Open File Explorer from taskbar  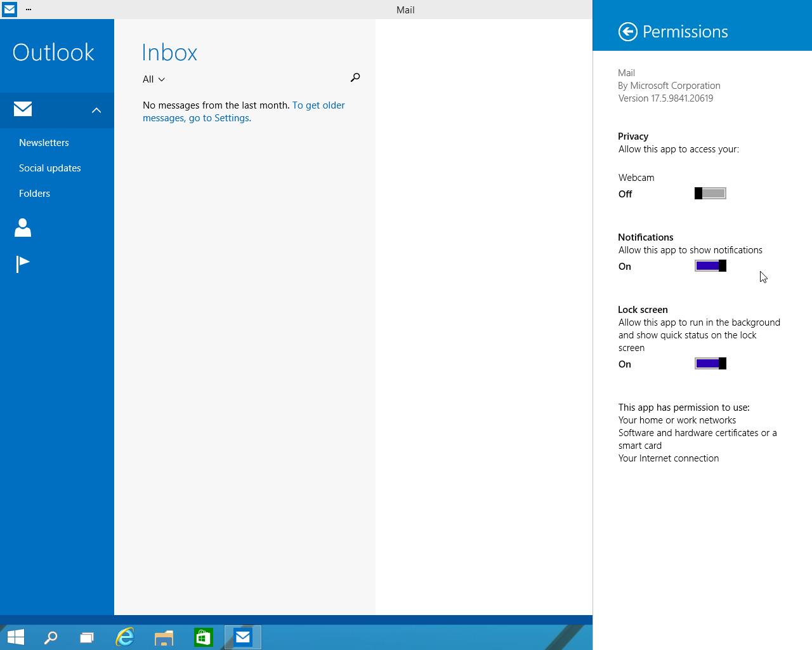[164, 637]
